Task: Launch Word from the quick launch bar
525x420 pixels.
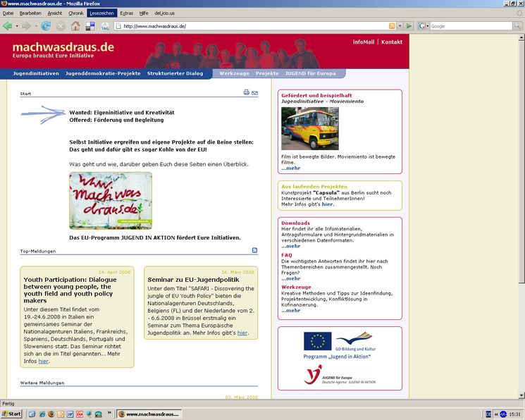Action: pos(70,414)
